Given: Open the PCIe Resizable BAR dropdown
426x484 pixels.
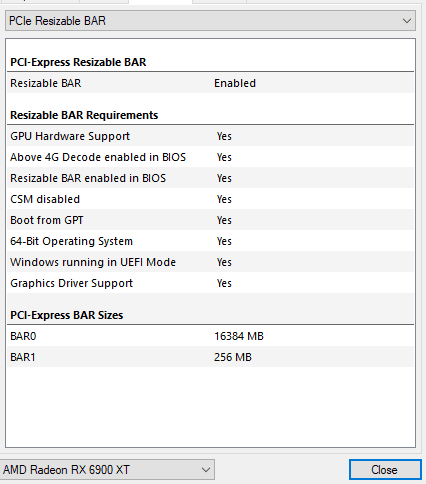Looking at the screenshot, I should (210, 21).
